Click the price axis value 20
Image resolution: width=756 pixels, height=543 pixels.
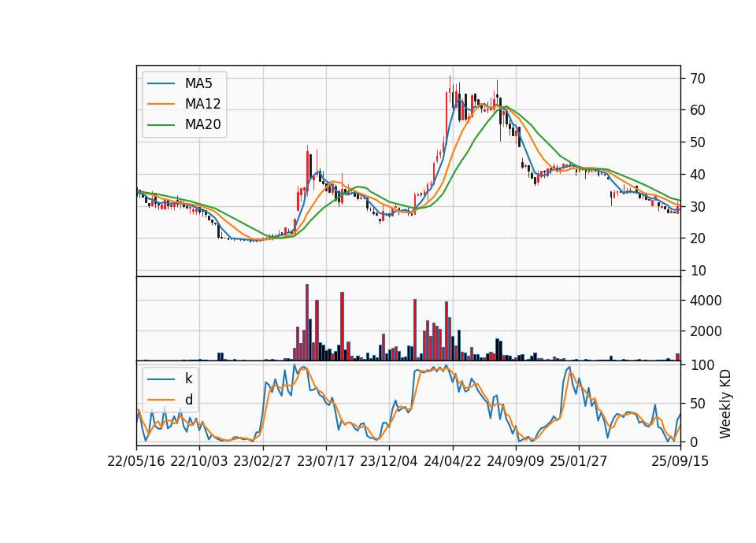(x=698, y=238)
